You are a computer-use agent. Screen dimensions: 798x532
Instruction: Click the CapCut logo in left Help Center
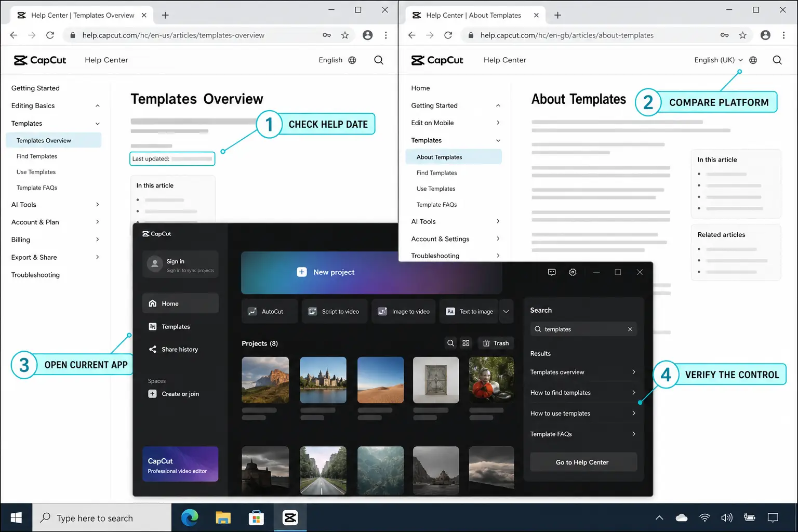[x=40, y=60]
